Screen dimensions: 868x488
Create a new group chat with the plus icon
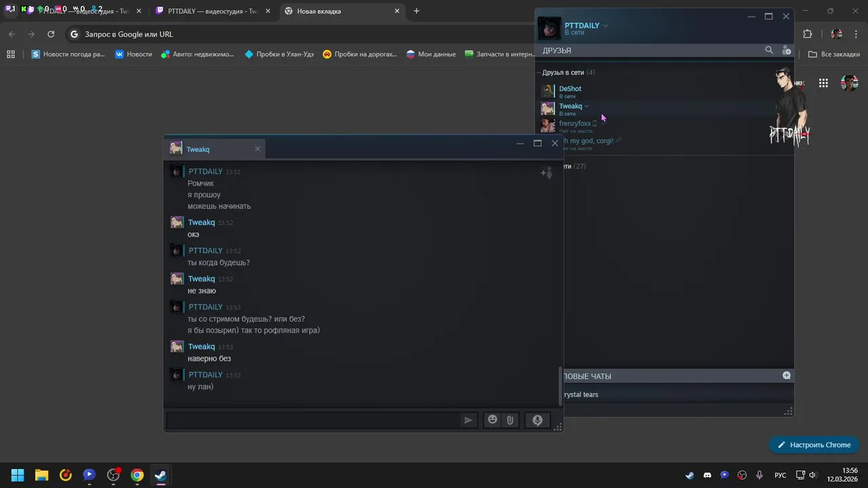coord(787,375)
